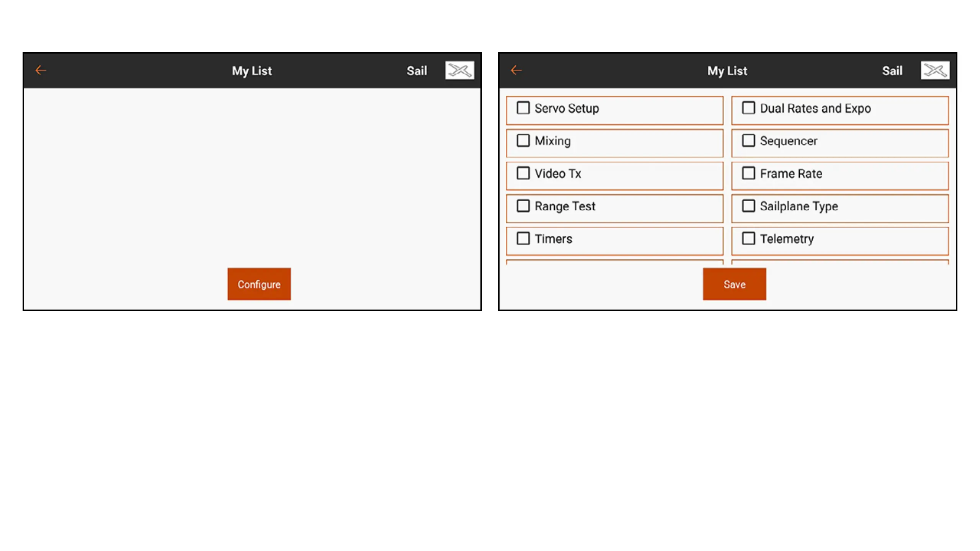Click sailplane model icon on right screen

(935, 70)
